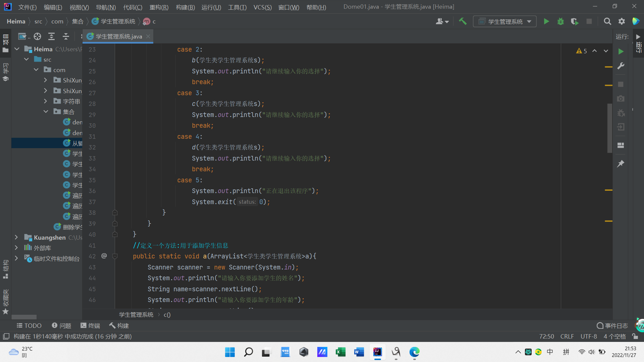Toggle fold marker at line 42
The width and height of the screenshot is (644, 362).
(x=115, y=256)
